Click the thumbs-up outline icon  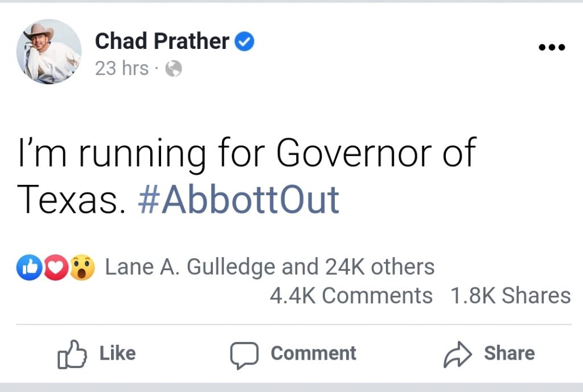tap(72, 354)
